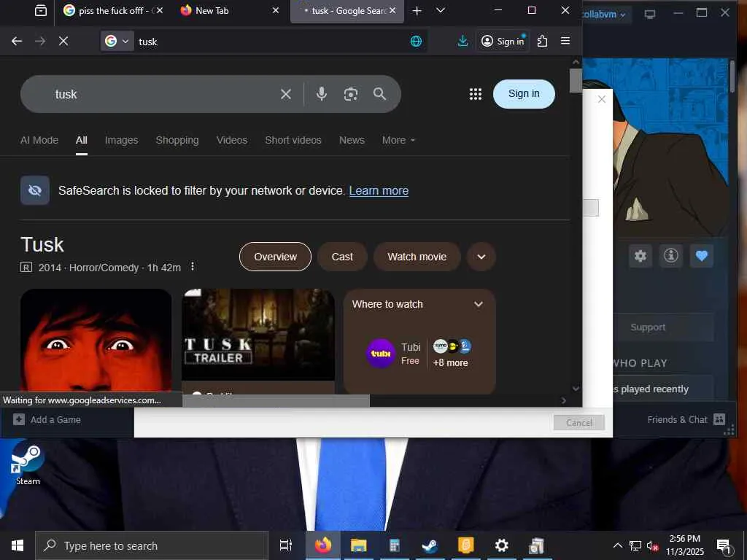Submit search with magnifier icon

point(379,94)
